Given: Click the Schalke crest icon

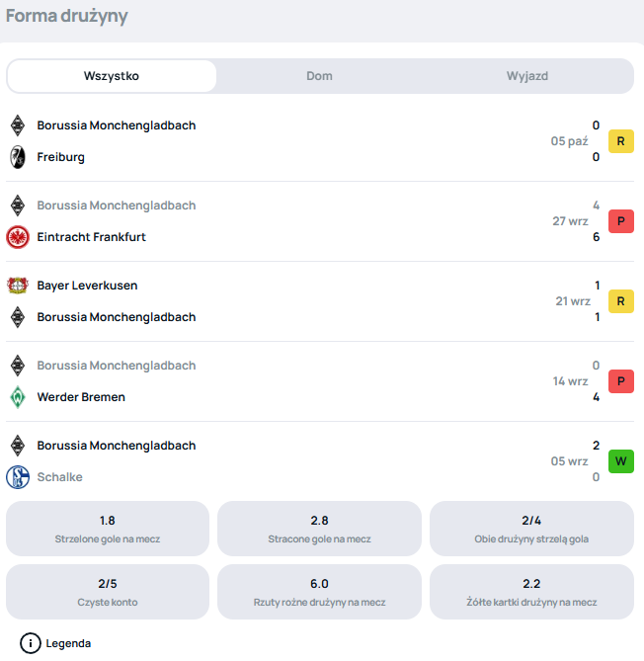Looking at the screenshot, I should coord(17,477).
